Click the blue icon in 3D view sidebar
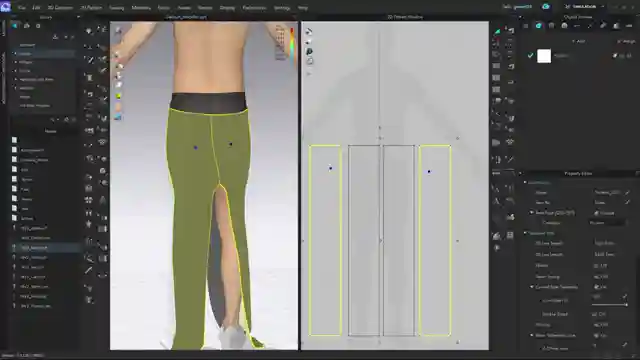This screenshot has width=640, height=360. pos(118,118)
